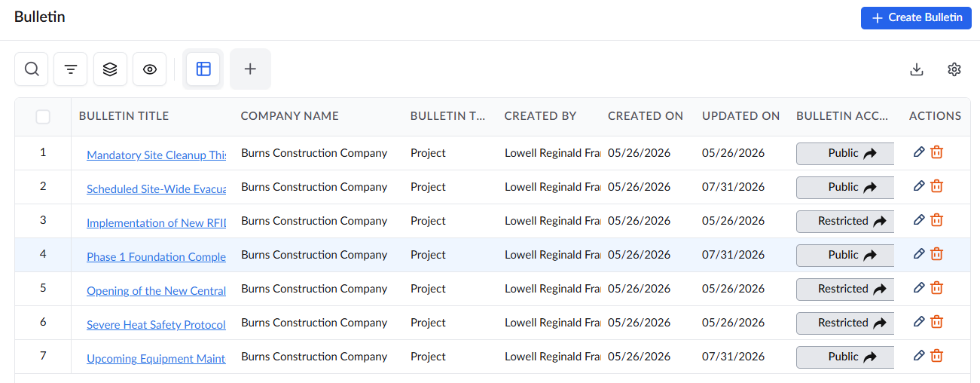
Task: Download the bulletin list via export icon
Action: click(917, 69)
